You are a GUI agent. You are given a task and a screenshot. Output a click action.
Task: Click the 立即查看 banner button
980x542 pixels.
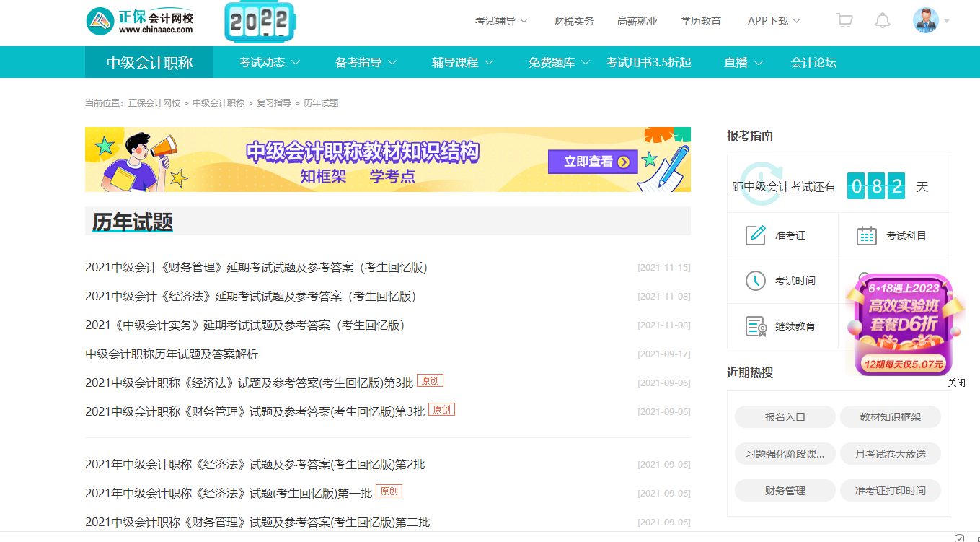(592, 162)
